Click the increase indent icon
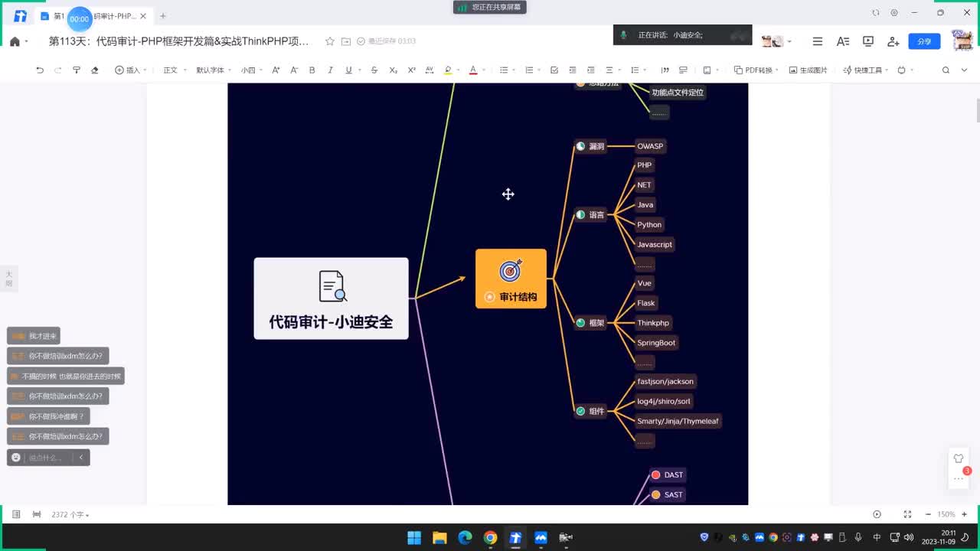This screenshot has width=980, height=551. click(590, 70)
